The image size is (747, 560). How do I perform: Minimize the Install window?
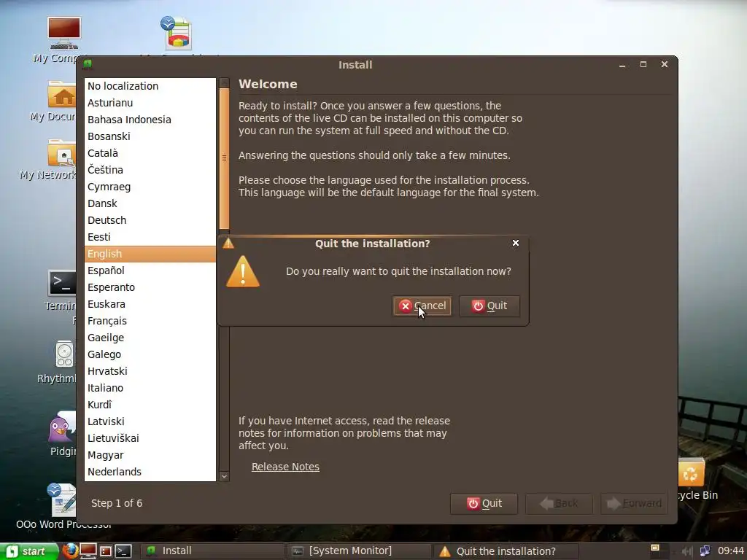[x=622, y=65]
